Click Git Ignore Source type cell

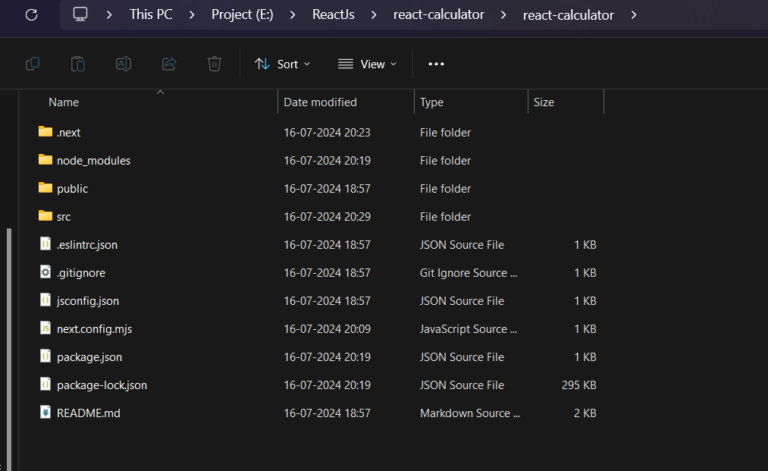click(x=468, y=273)
